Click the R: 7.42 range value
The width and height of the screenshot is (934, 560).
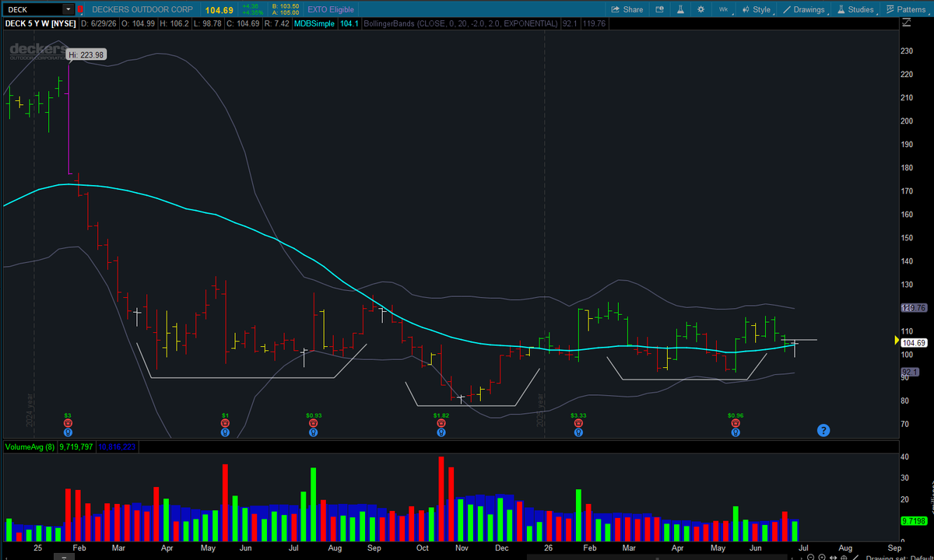point(277,23)
